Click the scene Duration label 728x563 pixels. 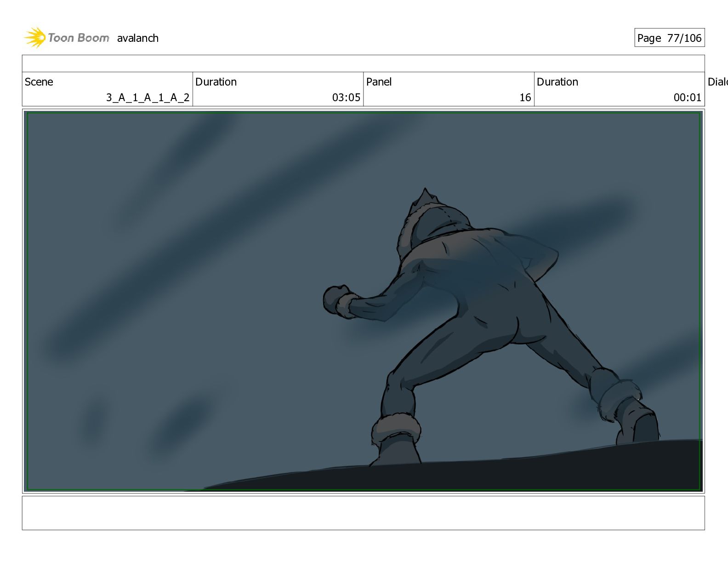tap(216, 82)
